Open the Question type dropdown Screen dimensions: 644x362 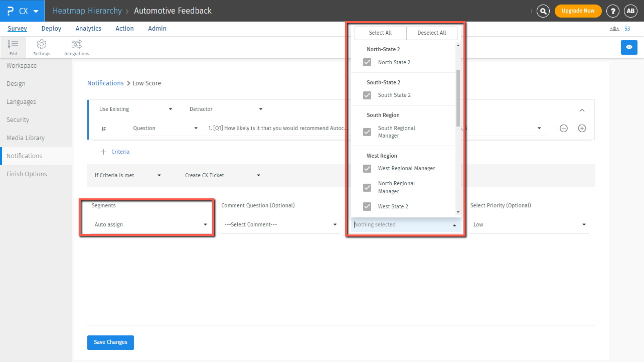pyautogui.click(x=165, y=128)
